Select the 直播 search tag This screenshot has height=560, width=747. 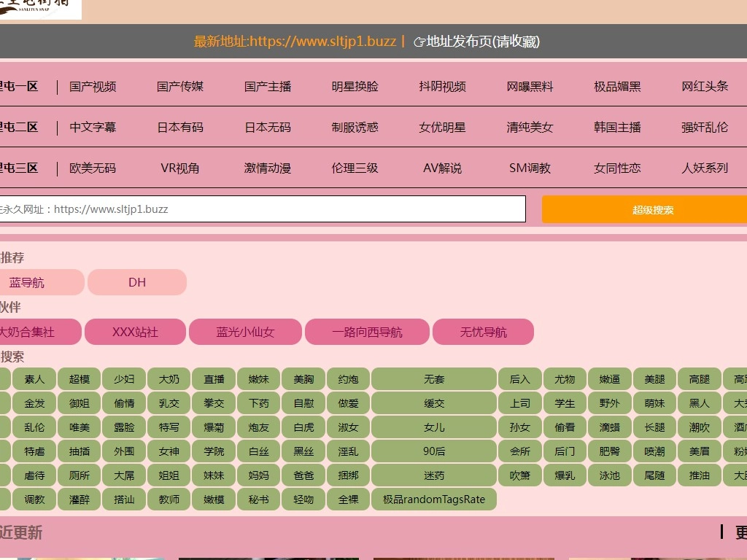214,379
